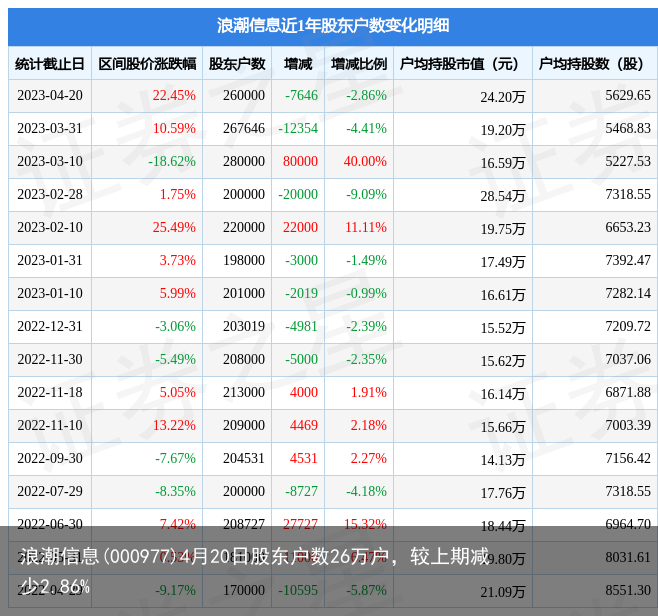Select the -4981 change value
The width and height of the screenshot is (658, 616).
tap(301, 326)
